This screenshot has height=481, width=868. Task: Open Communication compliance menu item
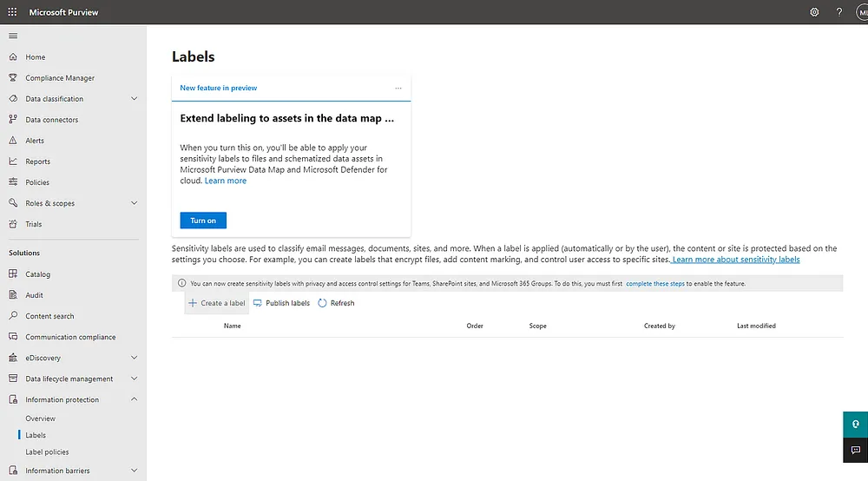[x=70, y=337]
